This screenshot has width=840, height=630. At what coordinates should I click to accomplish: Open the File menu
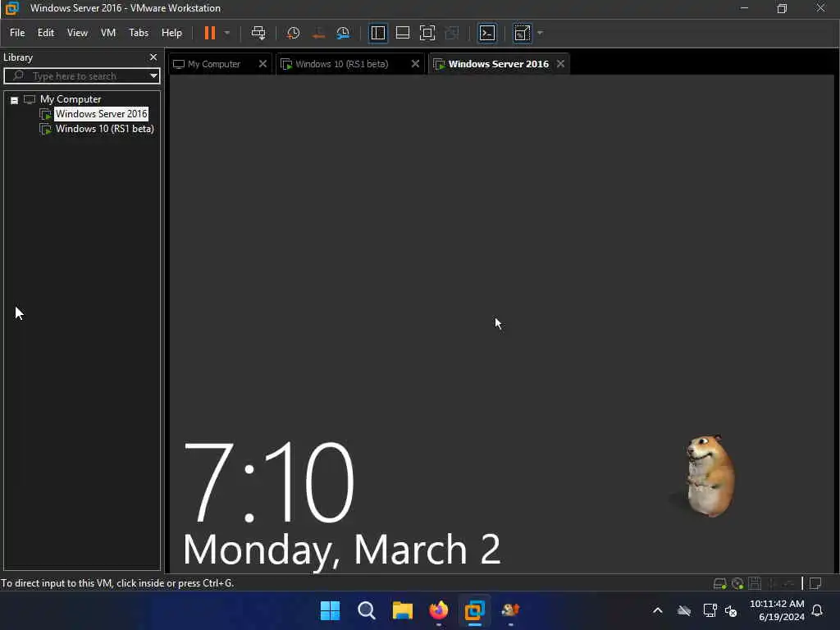[17, 33]
